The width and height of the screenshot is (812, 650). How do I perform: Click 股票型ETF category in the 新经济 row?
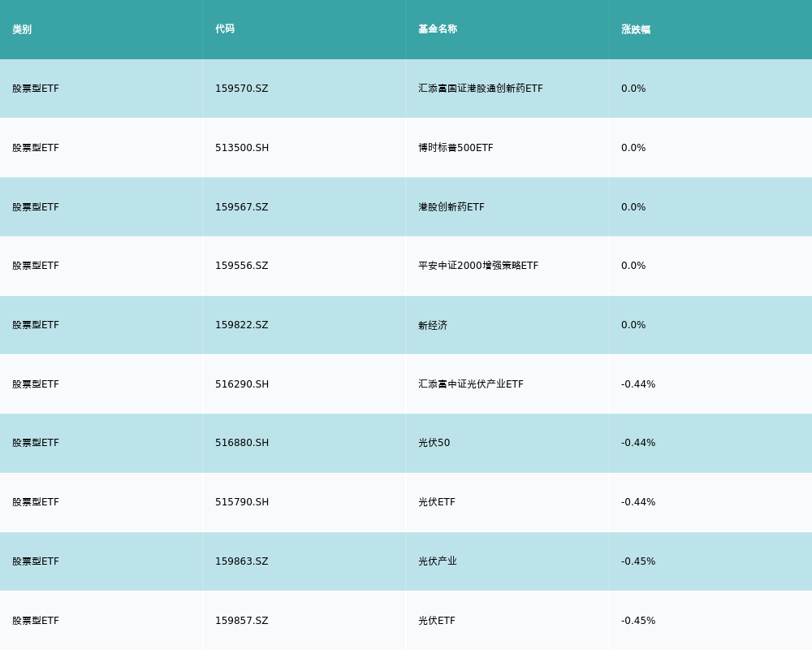coord(36,325)
